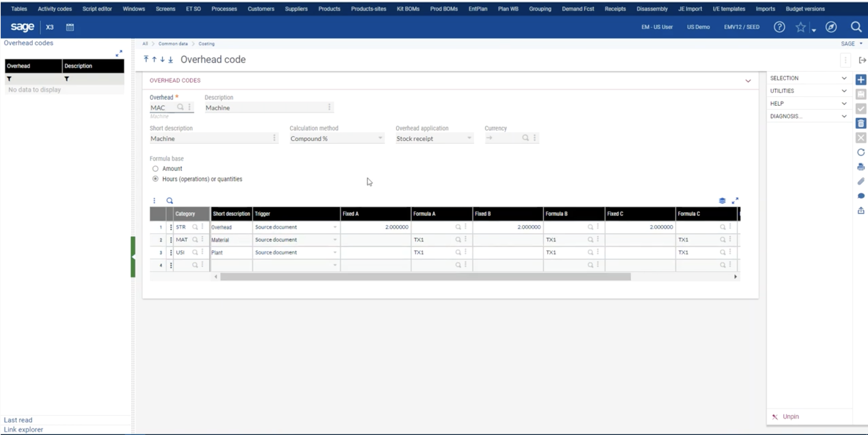This screenshot has width=868, height=435.
Task: Select the Amount formula base option
Action: pos(155,169)
